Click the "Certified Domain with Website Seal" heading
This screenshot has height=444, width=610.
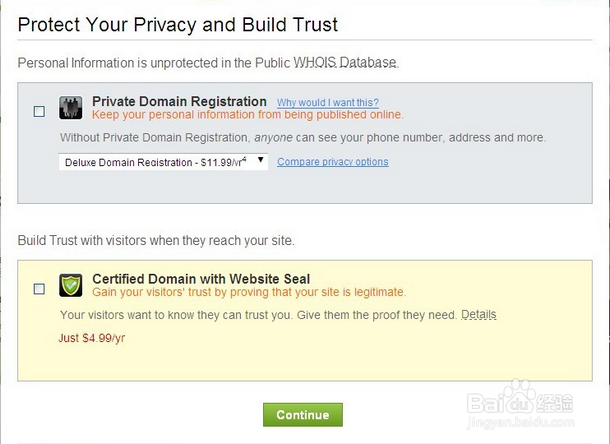pyautogui.click(x=201, y=279)
